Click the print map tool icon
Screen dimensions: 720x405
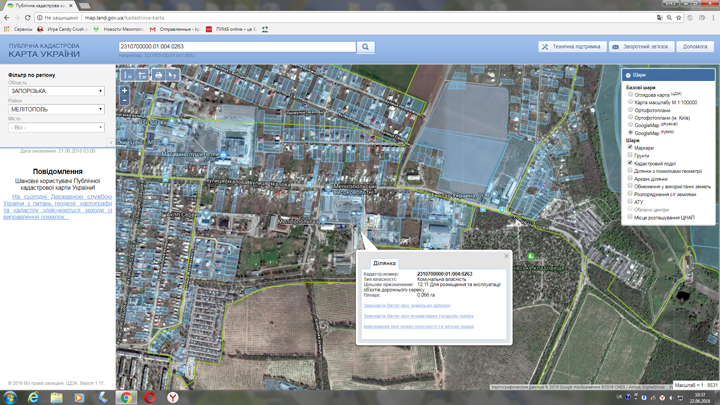158,75
